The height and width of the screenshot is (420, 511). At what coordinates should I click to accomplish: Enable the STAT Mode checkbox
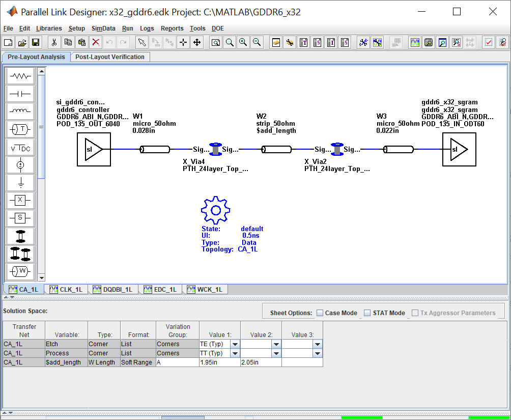[x=367, y=313]
